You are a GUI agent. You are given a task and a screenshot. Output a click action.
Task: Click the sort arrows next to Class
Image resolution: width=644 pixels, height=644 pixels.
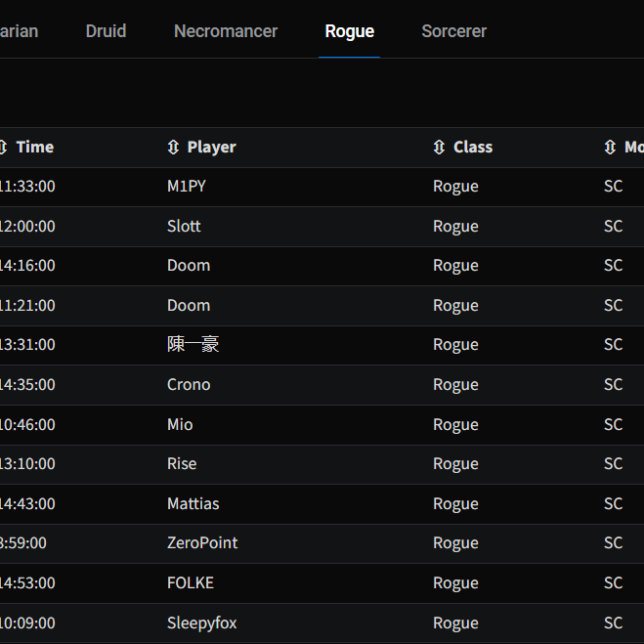point(439,148)
